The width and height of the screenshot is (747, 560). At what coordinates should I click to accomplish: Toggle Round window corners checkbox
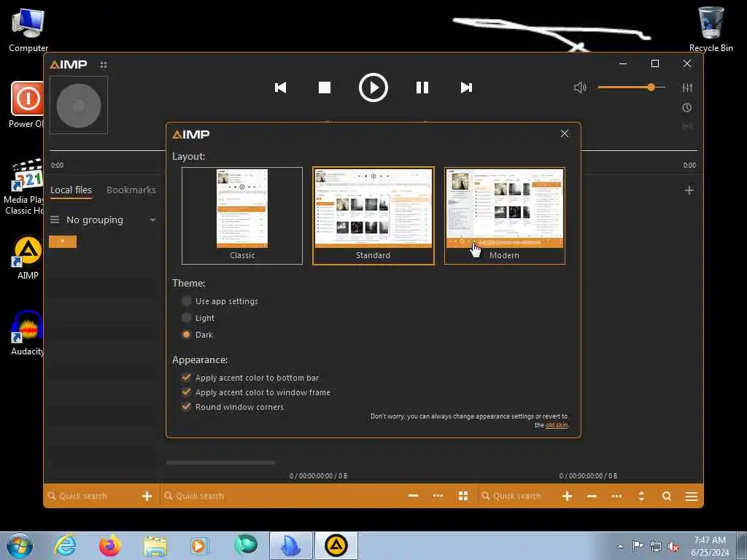233,407
